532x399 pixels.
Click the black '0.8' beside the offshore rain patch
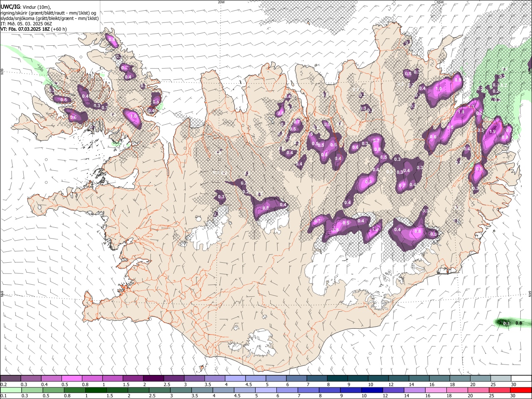(519, 323)
